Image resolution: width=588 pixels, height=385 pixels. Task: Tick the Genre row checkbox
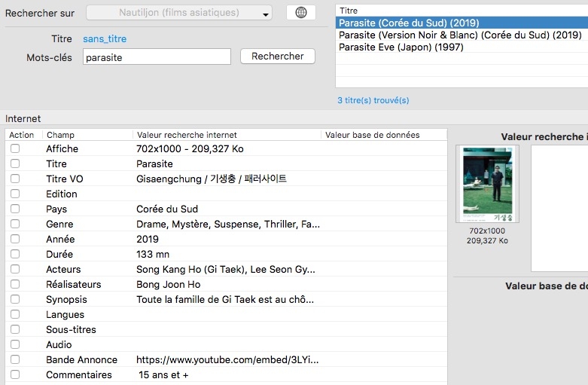point(15,225)
